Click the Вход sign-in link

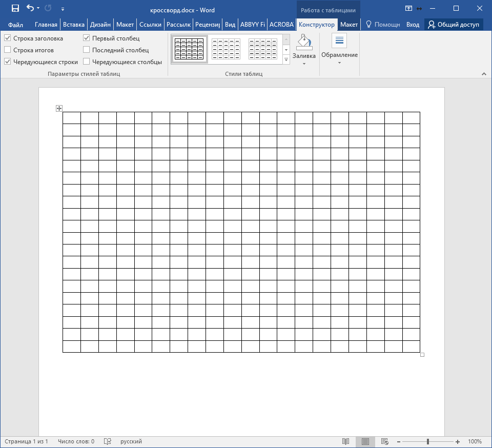(x=413, y=25)
